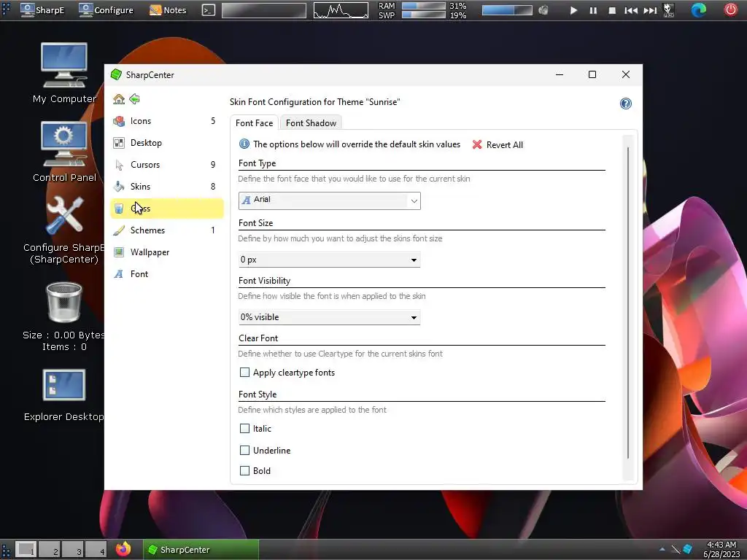This screenshot has height=560, width=747.
Task: Open the SharpE menu in top bar
Action: click(43, 10)
